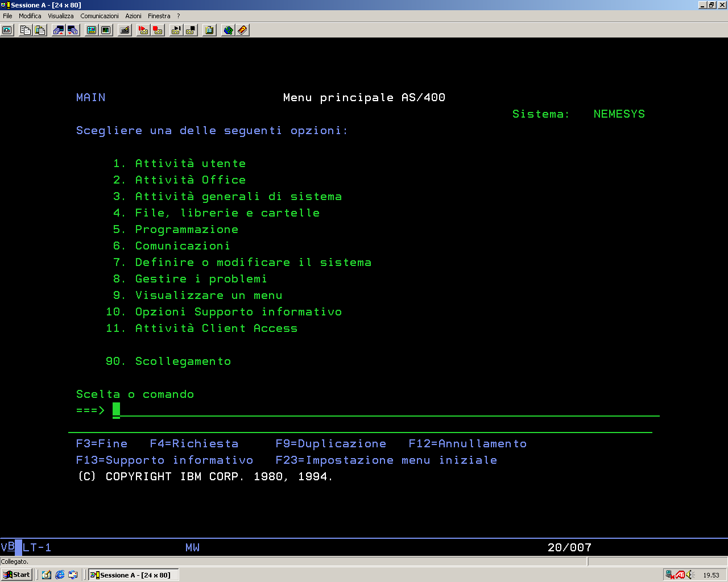Click F23=Impostazione menu iniziale label
728x582 pixels.
(387, 460)
